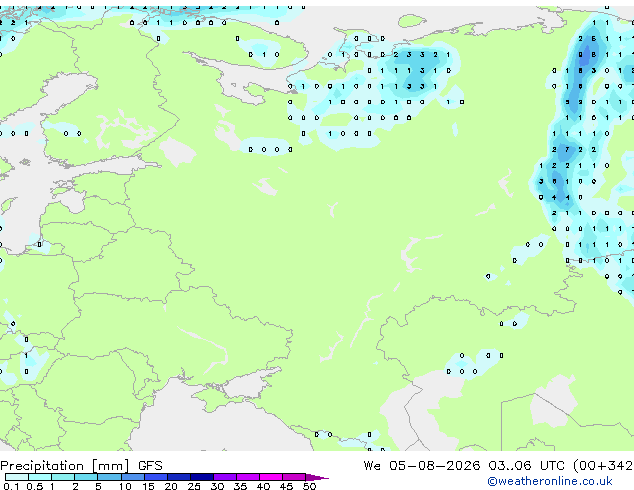Select the legend label '40'
Image resolution: width=634 pixels, height=490 pixels.
[263, 486]
